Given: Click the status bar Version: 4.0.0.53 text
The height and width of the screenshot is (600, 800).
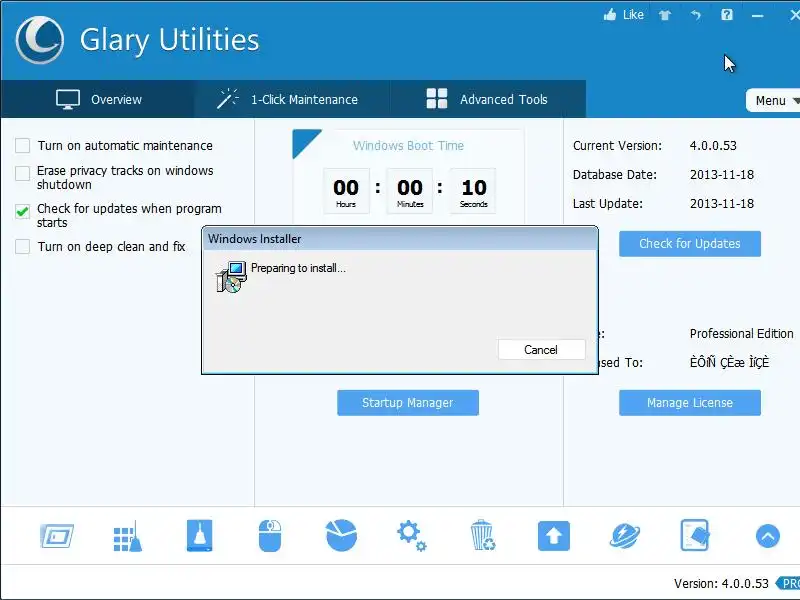Looking at the screenshot, I should [721, 584].
